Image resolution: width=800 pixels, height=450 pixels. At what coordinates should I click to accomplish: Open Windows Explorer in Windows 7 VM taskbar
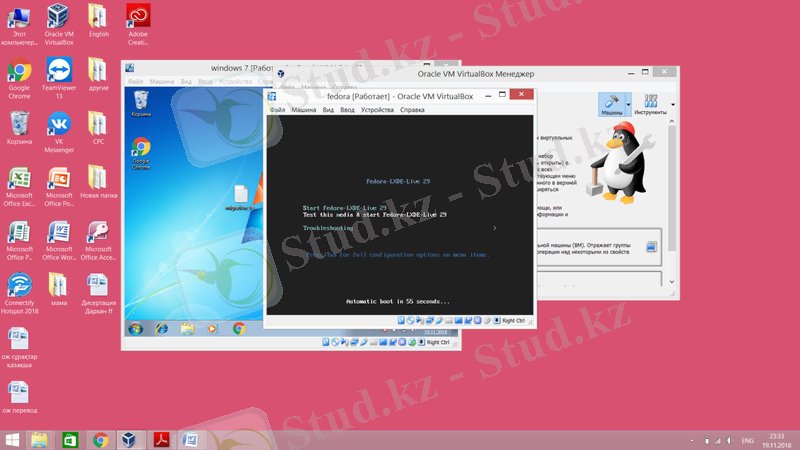click(187, 329)
